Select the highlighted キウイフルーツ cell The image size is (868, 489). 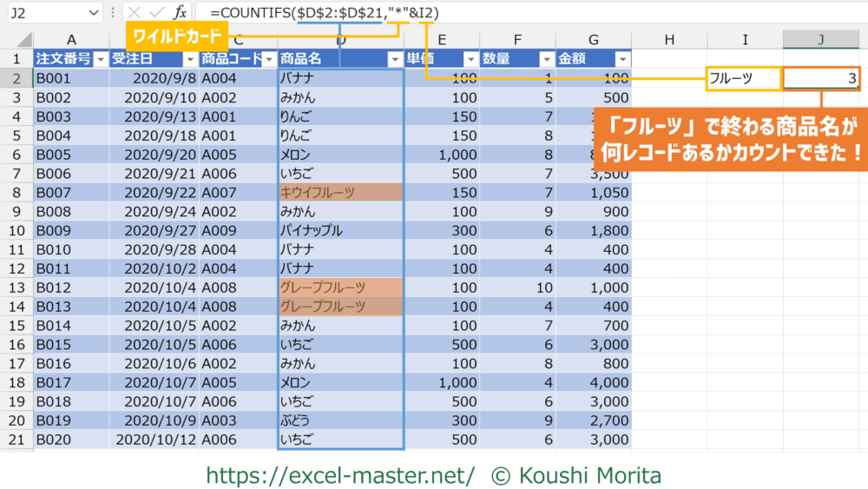click(340, 192)
